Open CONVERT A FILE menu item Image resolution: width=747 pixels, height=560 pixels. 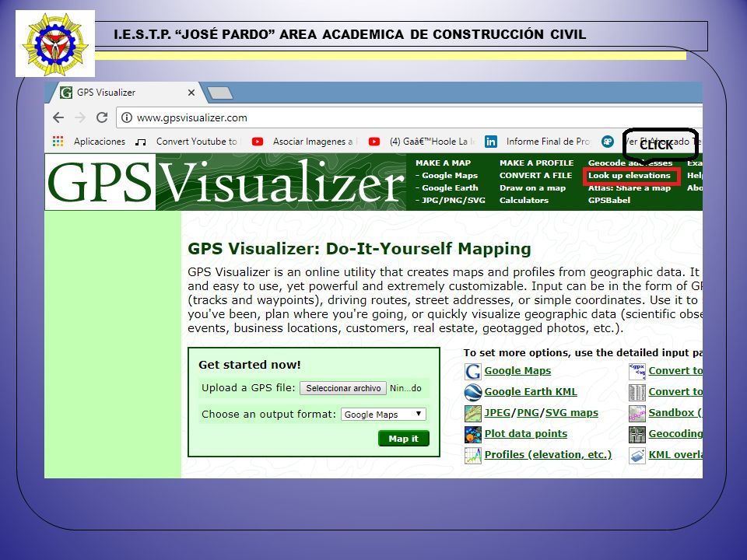pyautogui.click(x=536, y=175)
